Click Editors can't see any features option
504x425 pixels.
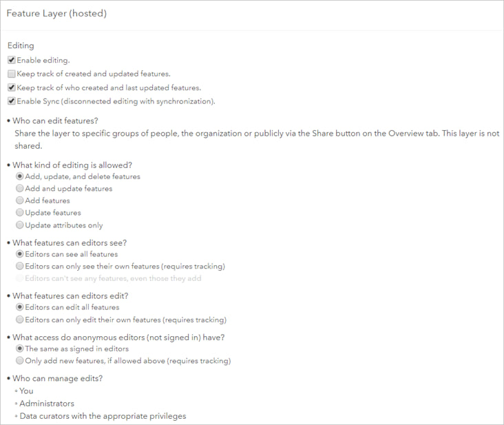20,278
